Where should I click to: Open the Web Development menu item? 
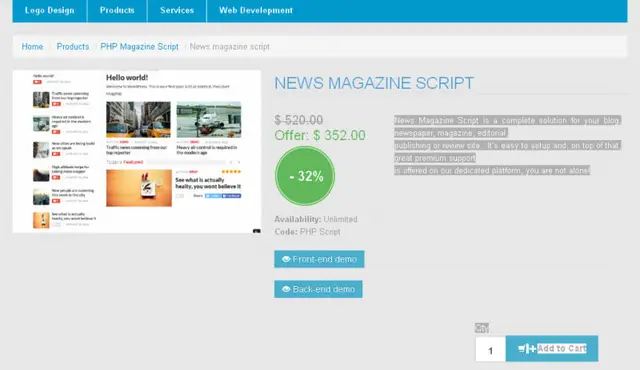click(256, 11)
